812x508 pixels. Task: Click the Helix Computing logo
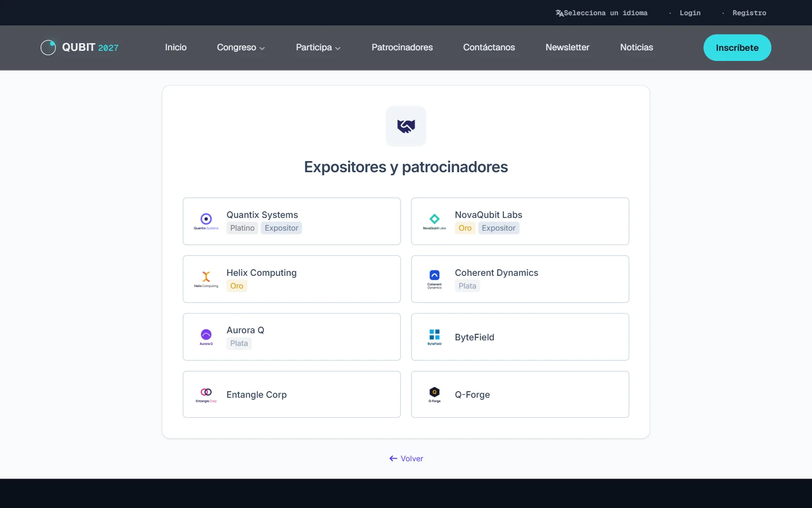(x=206, y=279)
